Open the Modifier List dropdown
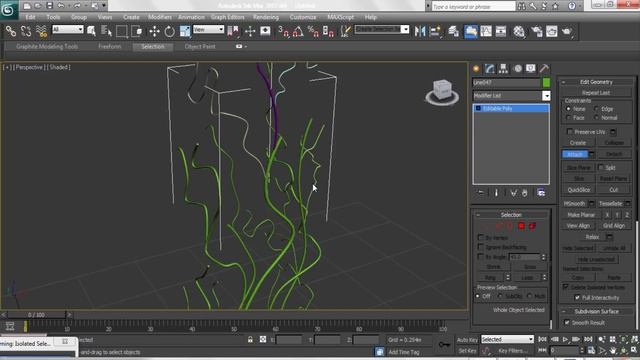Viewport: 640px width, 360px height. click(546, 96)
